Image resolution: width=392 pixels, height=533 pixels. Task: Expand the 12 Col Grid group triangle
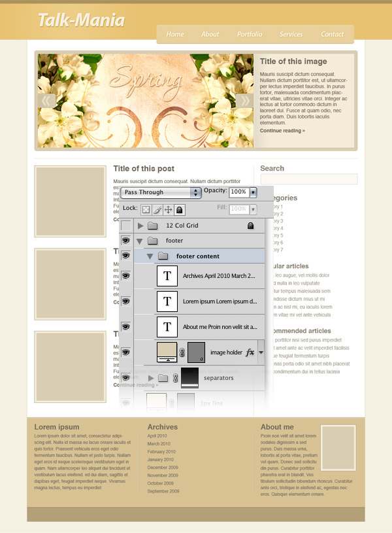pos(140,226)
